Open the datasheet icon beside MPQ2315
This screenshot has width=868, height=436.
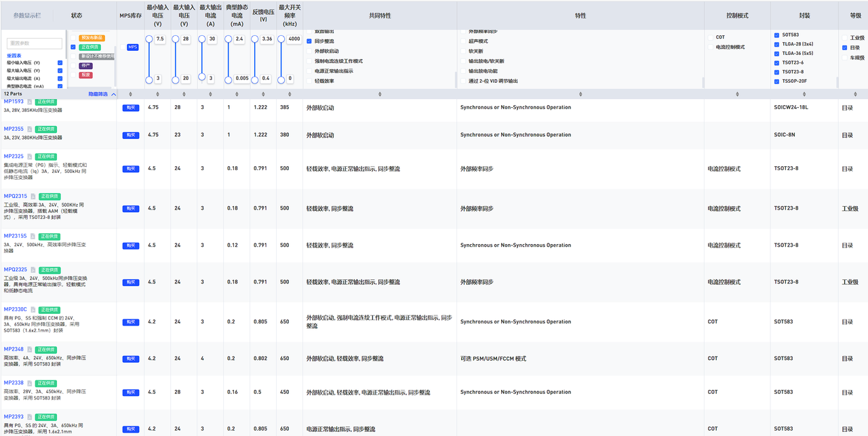coord(33,197)
